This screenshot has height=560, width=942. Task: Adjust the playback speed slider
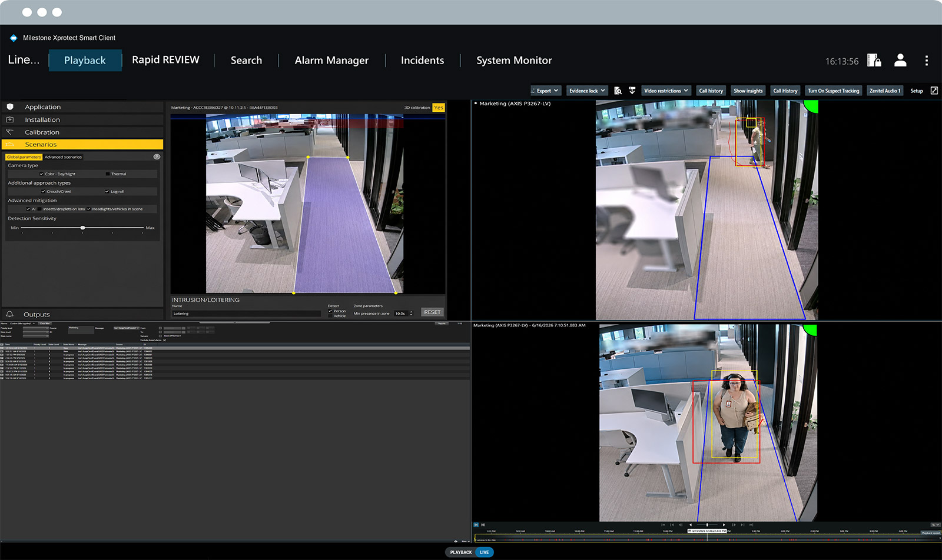click(x=707, y=525)
